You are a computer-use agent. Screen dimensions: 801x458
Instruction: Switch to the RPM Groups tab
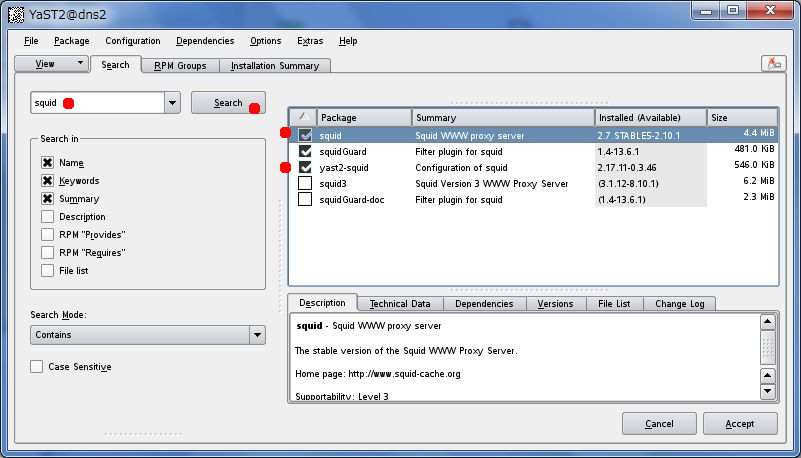(180, 66)
